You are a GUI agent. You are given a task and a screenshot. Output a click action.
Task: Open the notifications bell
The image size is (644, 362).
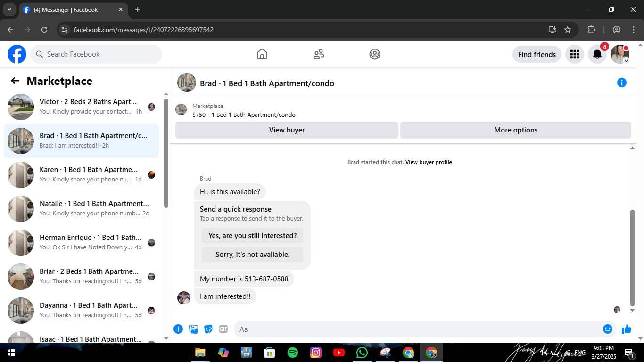[597, 54]
